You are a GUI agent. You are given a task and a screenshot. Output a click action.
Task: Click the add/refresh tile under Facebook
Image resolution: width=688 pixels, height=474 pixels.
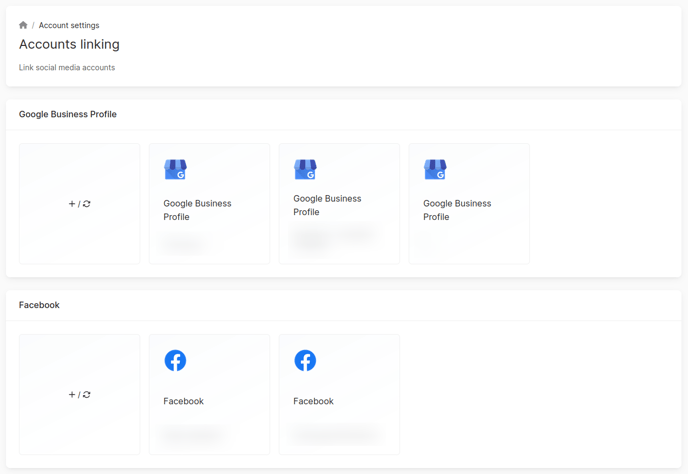pyautogui.click(x=79, y=395)
